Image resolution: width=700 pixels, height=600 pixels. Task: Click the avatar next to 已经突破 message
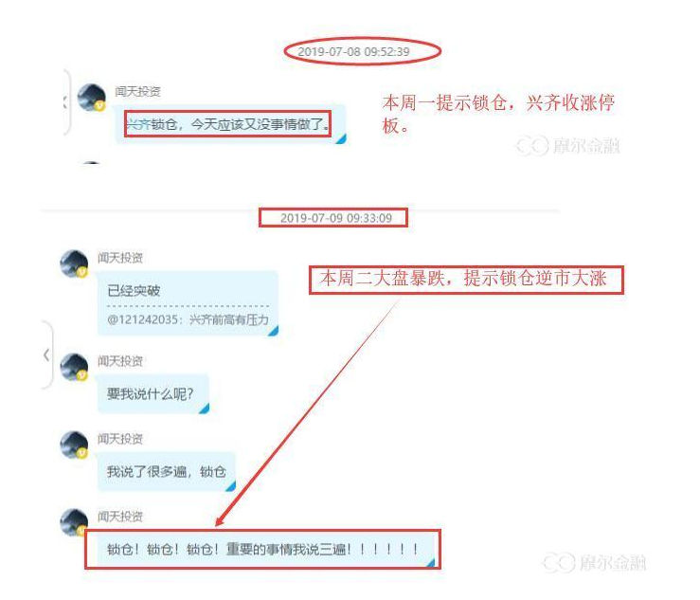74,264
